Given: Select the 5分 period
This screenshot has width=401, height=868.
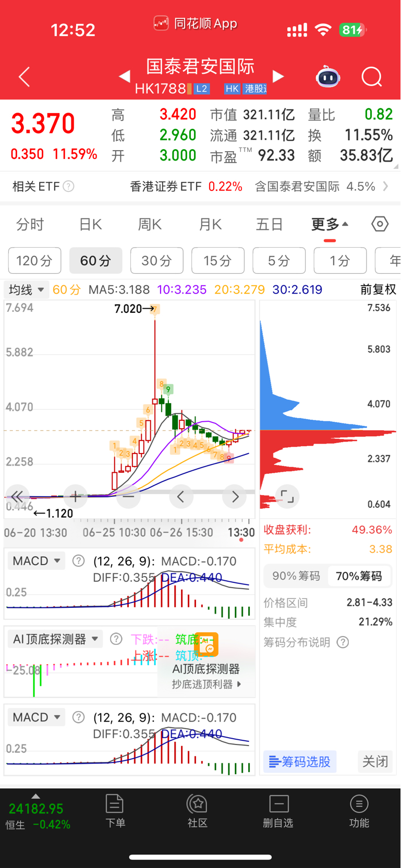Looking at the screenshot, I should tap(279, 260).
